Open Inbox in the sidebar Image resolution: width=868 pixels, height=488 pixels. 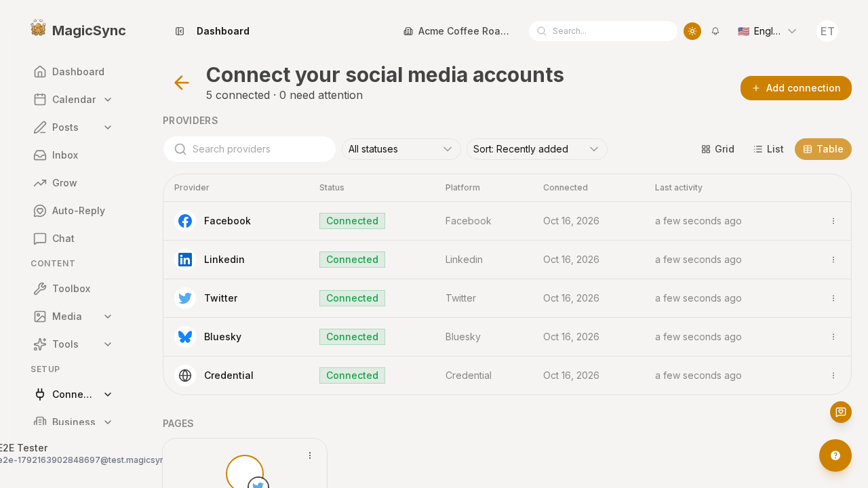[x=73, y=155]
